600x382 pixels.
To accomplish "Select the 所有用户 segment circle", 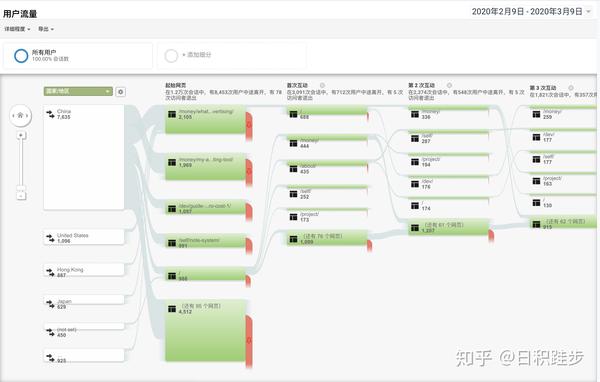I will tap(21, 56).
